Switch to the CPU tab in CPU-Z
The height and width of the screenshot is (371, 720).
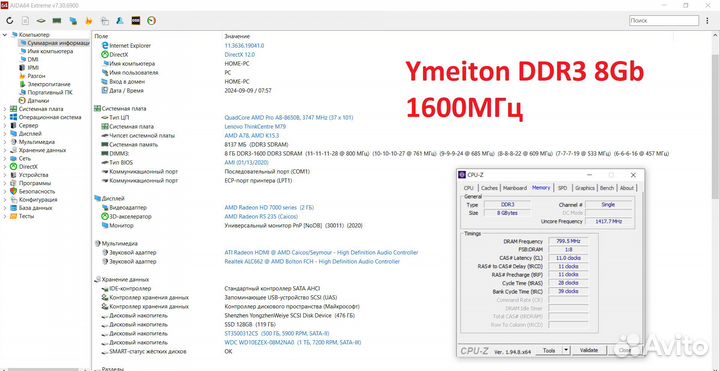tap(468, 188)
